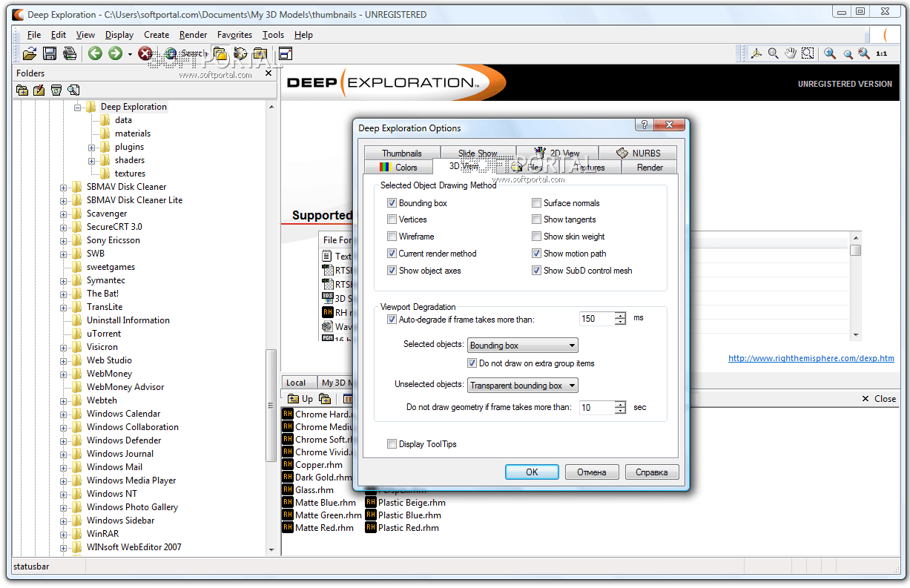Click the Copper.rhm file icon
Screen dimensions: 910x588
coord(288,465)
